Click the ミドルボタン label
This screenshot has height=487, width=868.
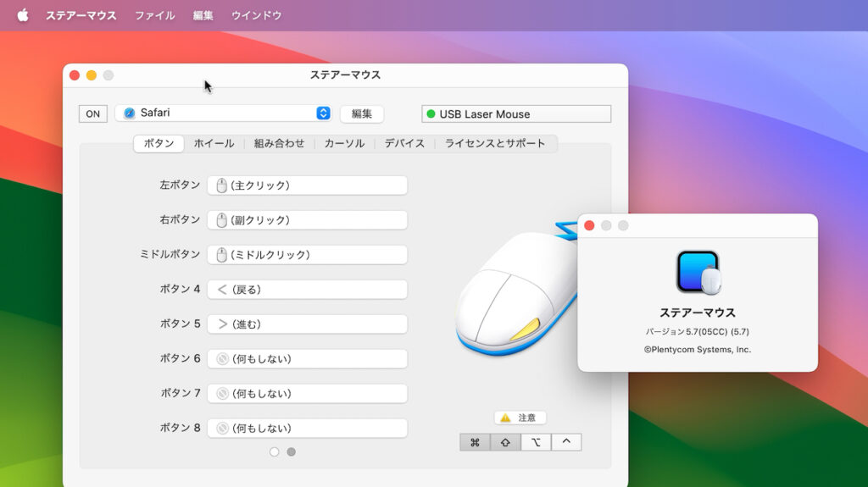170,254
